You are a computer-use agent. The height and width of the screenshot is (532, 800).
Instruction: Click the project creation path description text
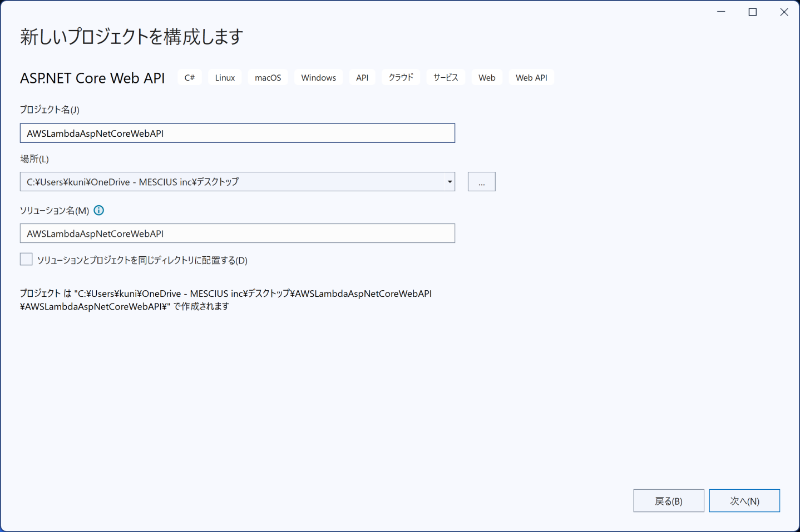click(226, 300)
